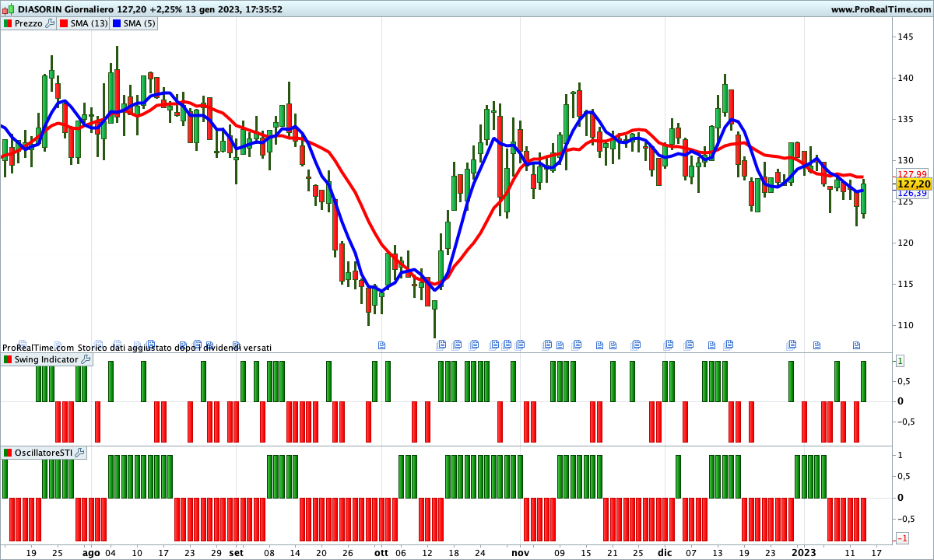Click the red -1 value tag on OscillatoreSTI
Viewport: 934px width, 560px height.
[903, 538]
